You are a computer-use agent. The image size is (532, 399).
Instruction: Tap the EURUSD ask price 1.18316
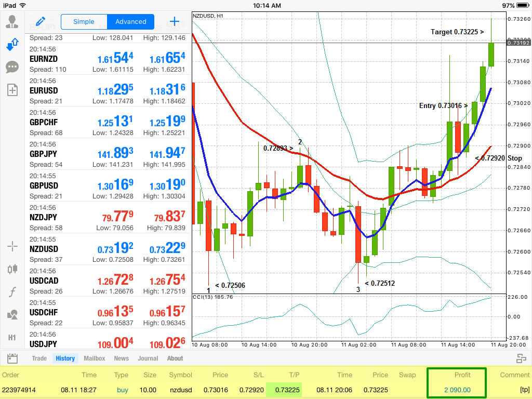[167, 90]
